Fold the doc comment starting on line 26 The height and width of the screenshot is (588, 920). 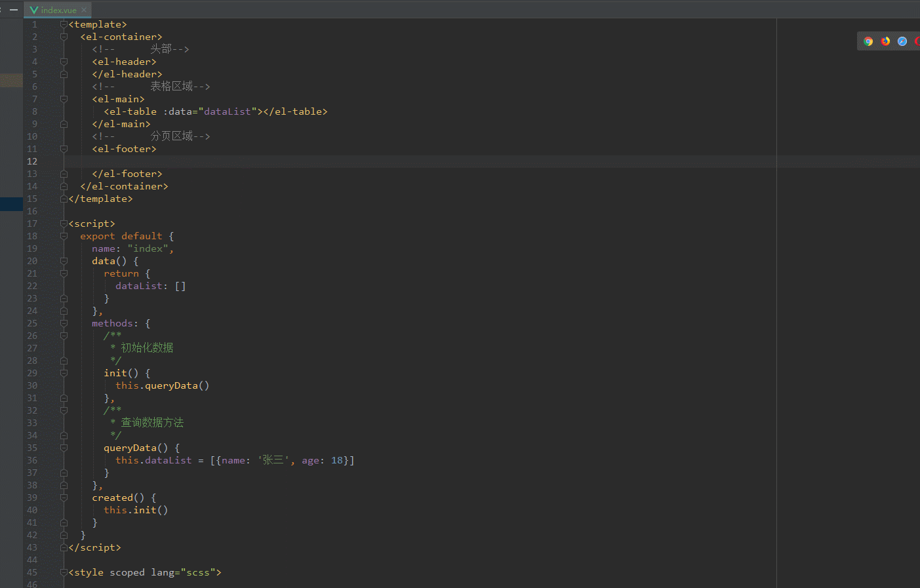click(64, 336)
